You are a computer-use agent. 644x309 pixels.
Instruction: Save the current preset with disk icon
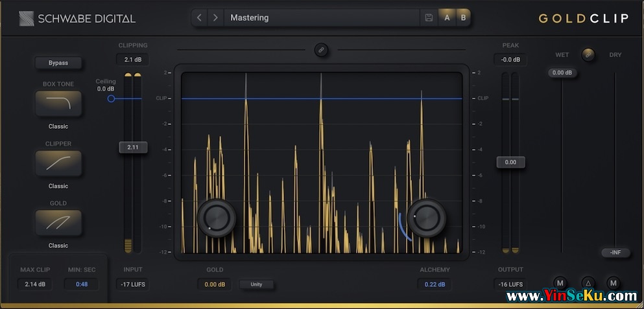point(429,18)
